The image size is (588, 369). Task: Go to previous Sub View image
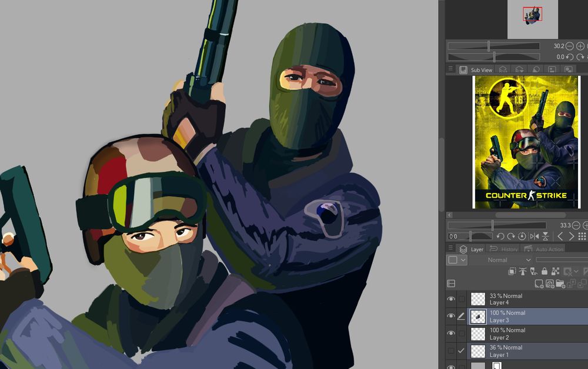pos(560,237)
